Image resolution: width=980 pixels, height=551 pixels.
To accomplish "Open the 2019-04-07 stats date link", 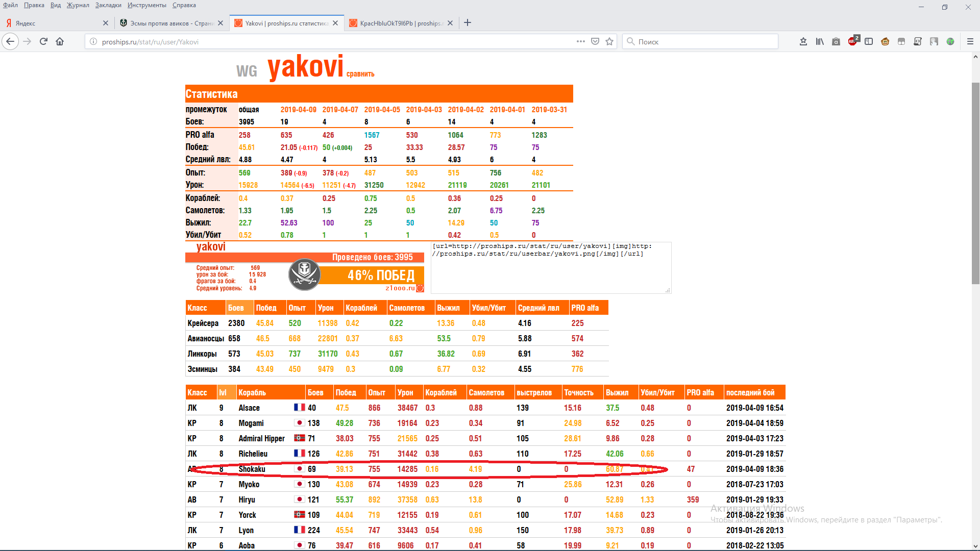I will (340, 110).
